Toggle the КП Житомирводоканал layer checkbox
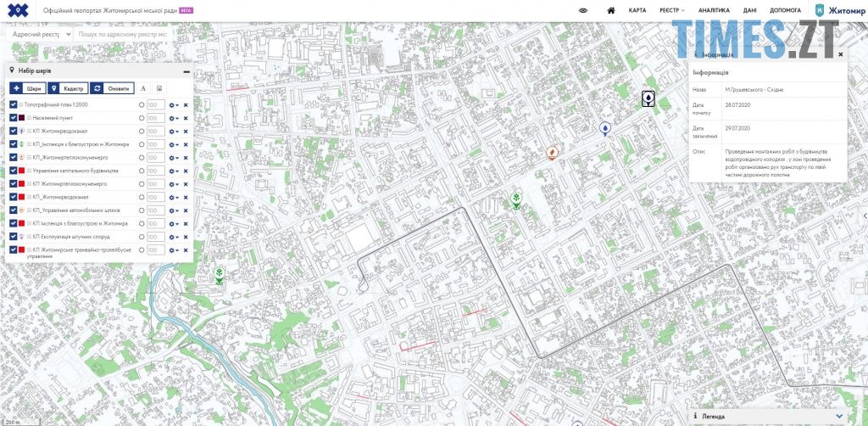Image resolution: width=868 pixels, height=426 pixels. 13,131
